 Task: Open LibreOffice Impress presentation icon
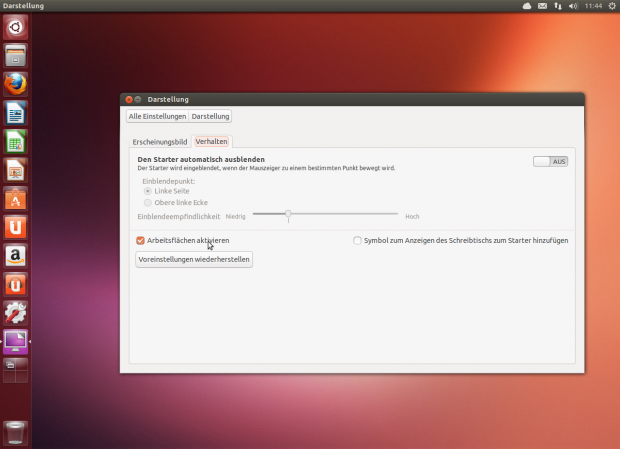pyautogui.click(x=15, y=171)
